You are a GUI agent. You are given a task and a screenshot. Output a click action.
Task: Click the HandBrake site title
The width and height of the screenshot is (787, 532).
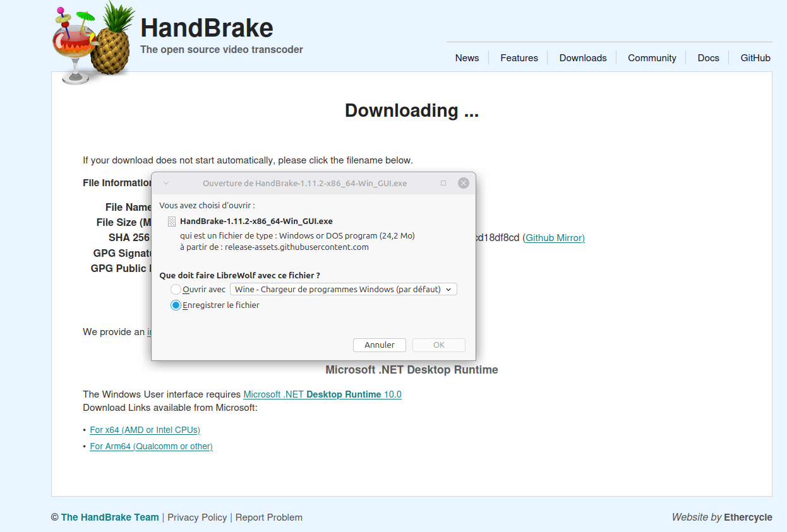207,28
